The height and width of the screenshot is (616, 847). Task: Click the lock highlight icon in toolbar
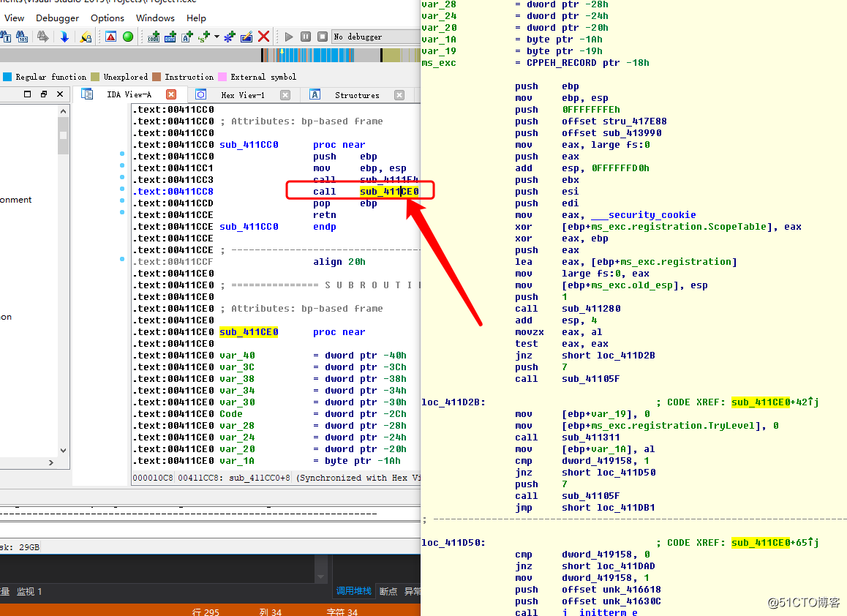(x=86, y=37)
